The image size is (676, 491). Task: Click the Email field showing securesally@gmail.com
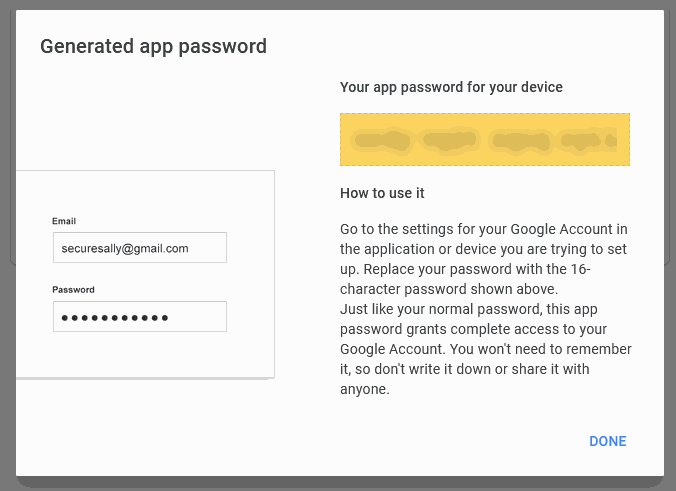[x=140, y=247]
